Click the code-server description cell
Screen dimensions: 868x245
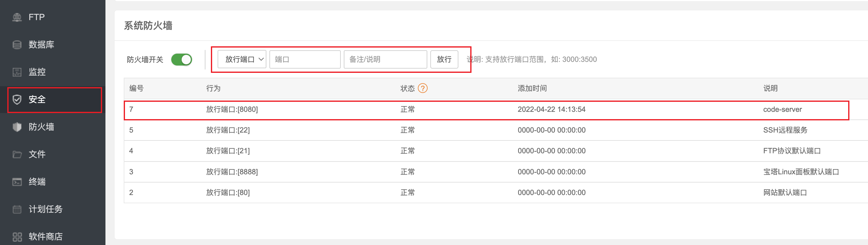782,109
